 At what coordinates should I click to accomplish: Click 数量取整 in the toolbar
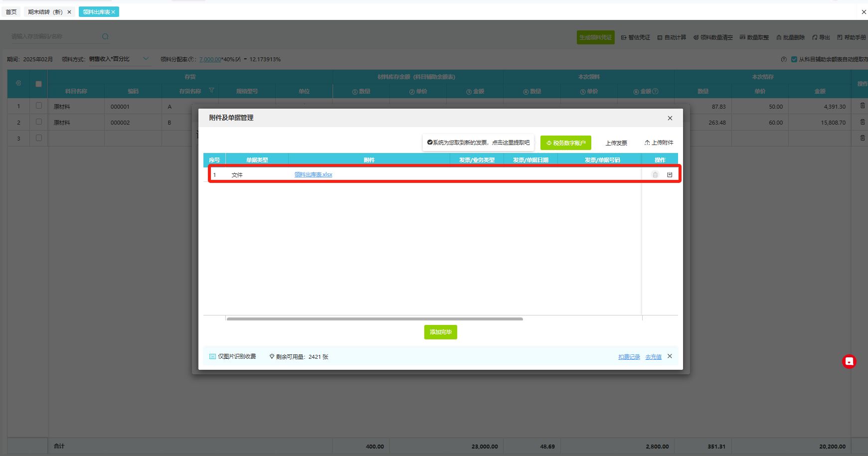[754, 37]
